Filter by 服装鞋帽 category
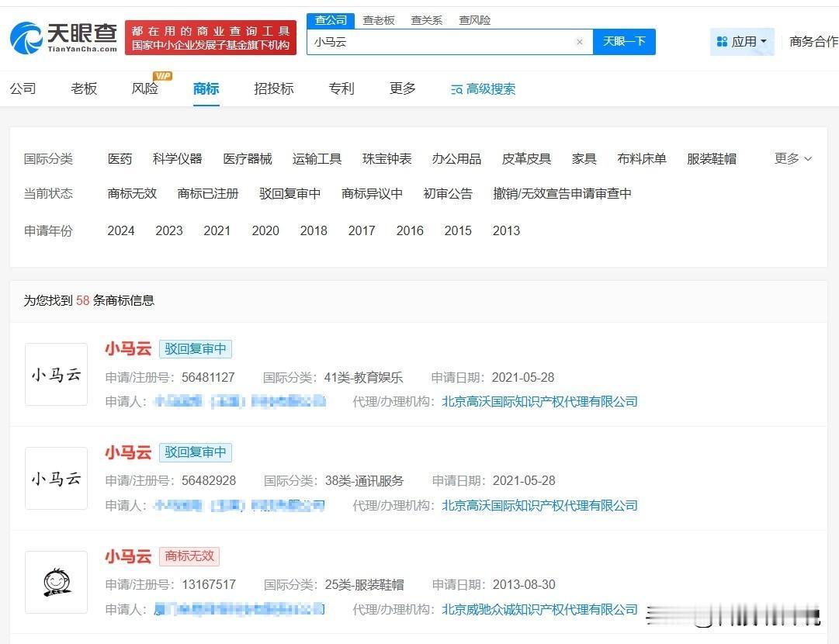 click(x=712, y=159)
